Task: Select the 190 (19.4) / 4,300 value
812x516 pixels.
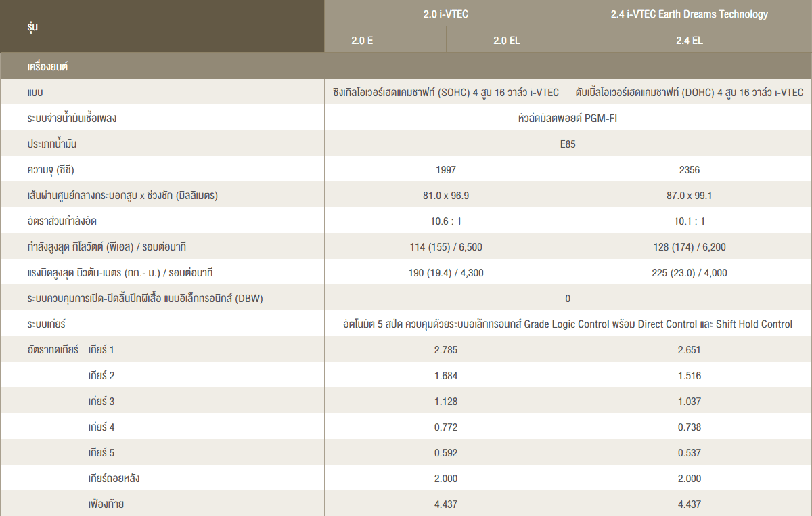Action: (446, 273)
